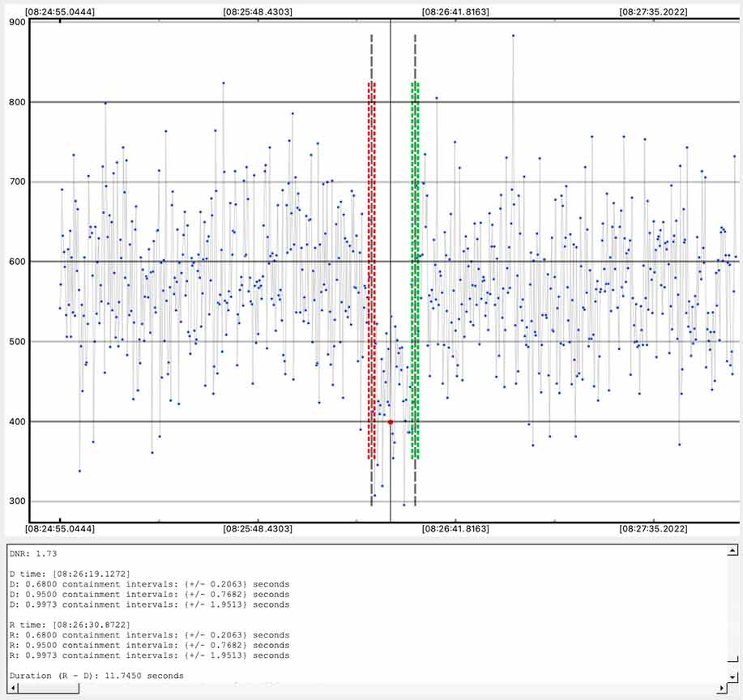Screen dimensions: 743x700
Task: Click top axis label [08:25:48.4303]
Action: pyautogui.click(x=258, y=12)
